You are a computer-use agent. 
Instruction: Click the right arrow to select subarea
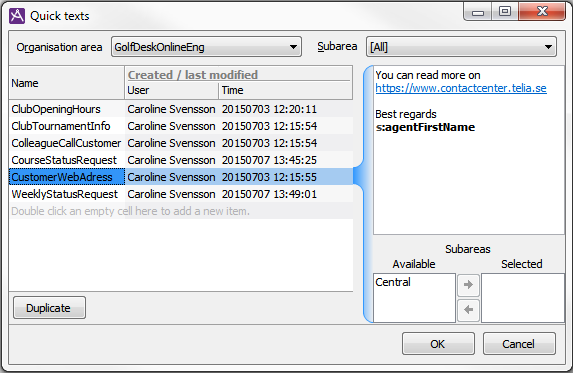pyautogui.click(x=468, y=285)
